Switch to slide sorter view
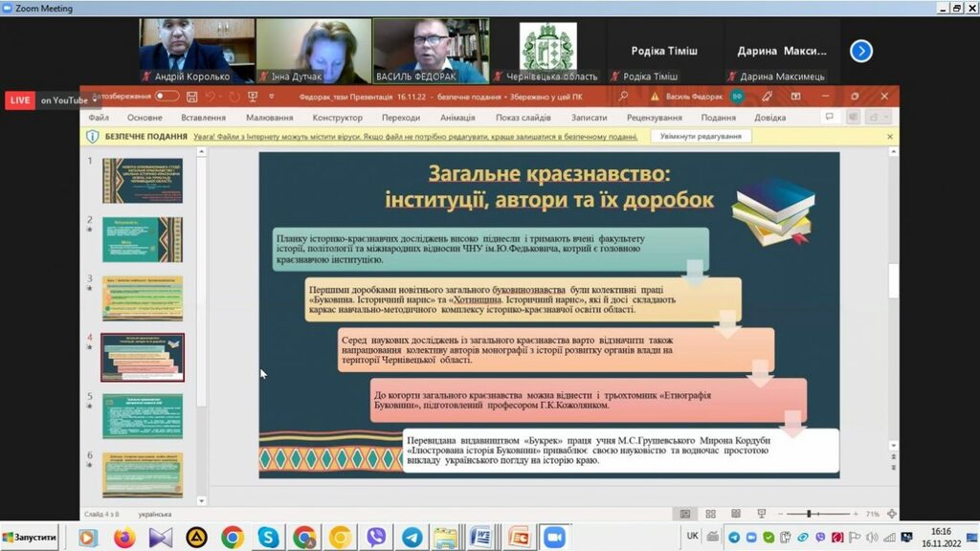Image resolution: width=980 pixels, height=551 pixels. (710, 514)
